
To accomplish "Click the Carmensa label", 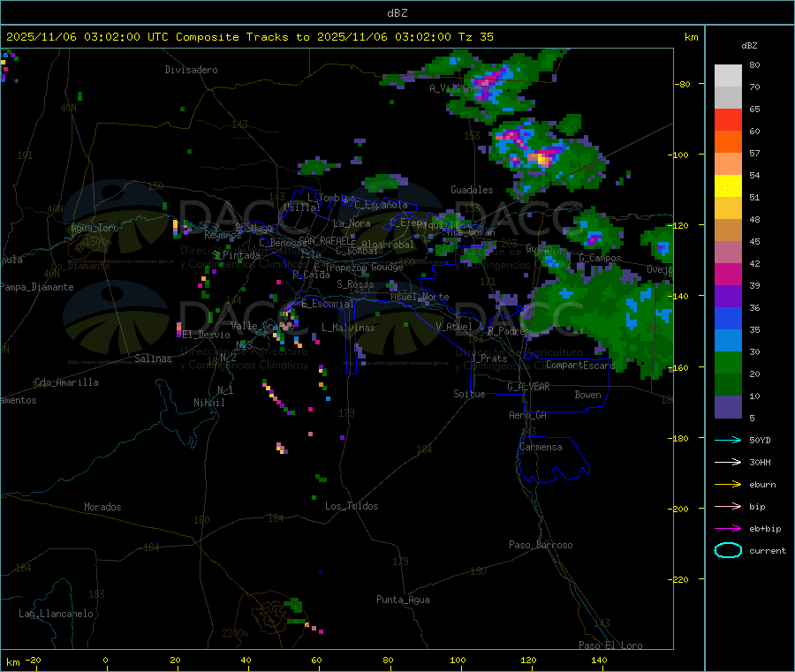I will tap(541, 447).
